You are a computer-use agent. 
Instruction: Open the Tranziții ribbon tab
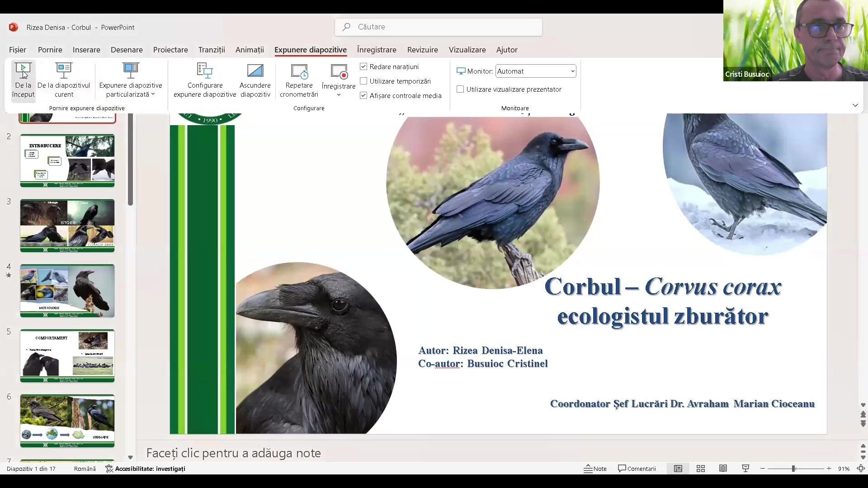pos(212,50)
